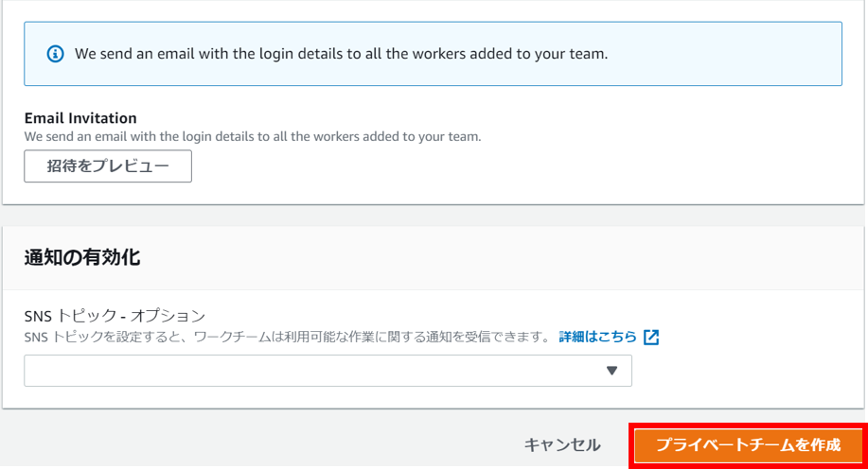Click the 通知の有効化 section heading
This screenshot has width=868, height=469.
click(x=82, y=258)
